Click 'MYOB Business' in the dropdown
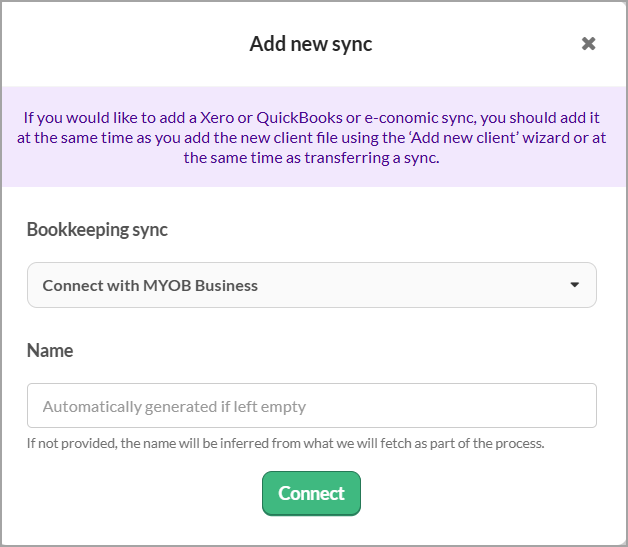This screenshot has width=628, height=547. pos(205,285)
